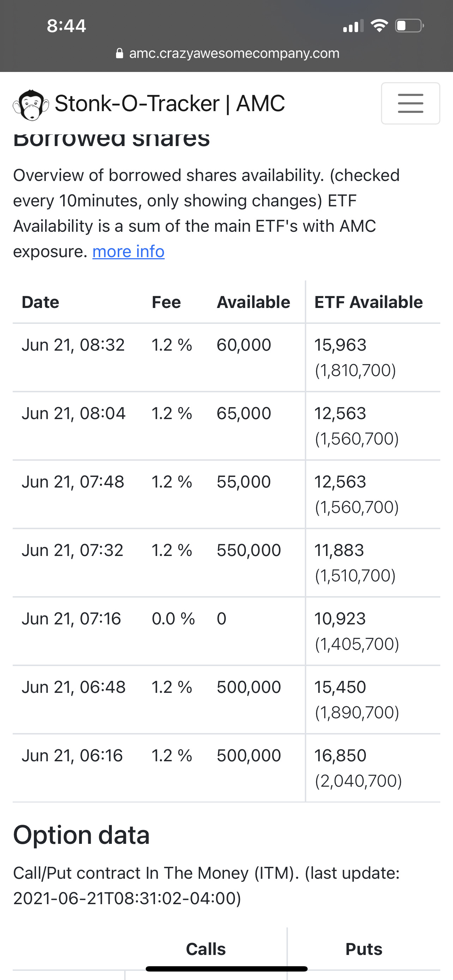Image resolution: width=453 pixels, height=980 pixels.
Task: Click the Stonk-O-Tracker | AMC title
Action: tap(170, 103)
